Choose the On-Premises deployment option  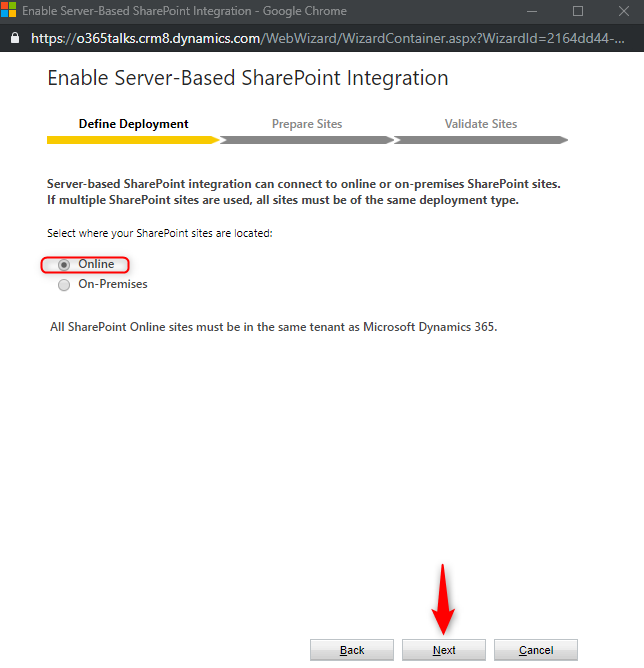[64, 285]
